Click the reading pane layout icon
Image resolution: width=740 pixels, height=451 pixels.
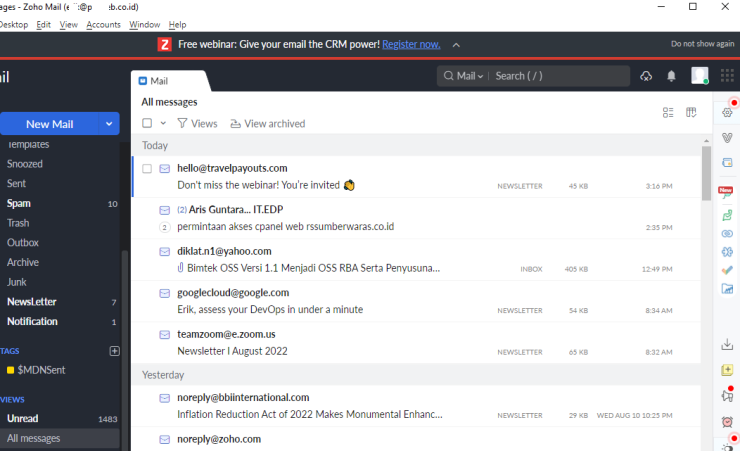tap(691, 112)
